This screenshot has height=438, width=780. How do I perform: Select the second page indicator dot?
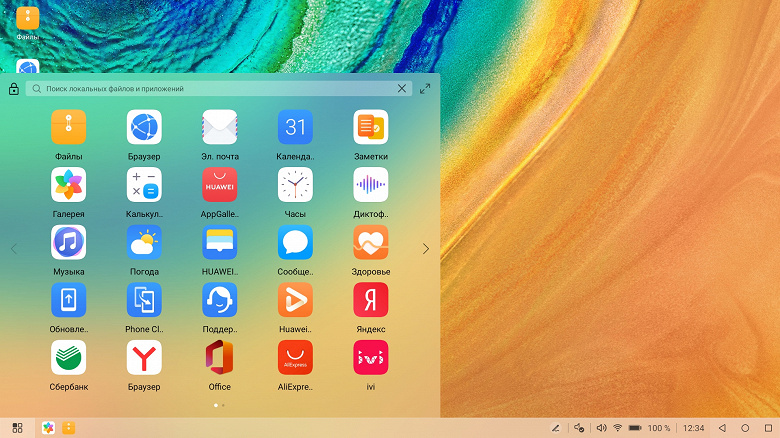pos(223,405)
